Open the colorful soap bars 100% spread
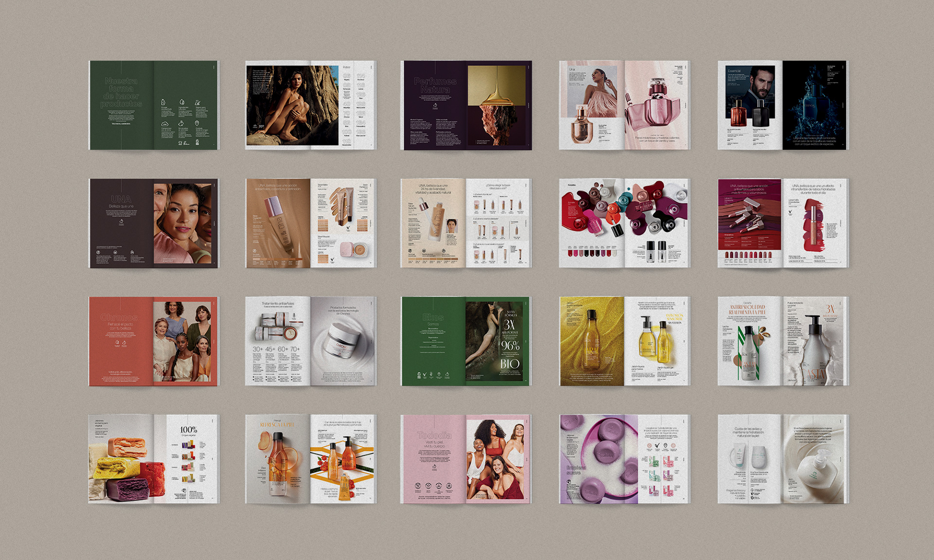Viewport: 934px width, 560px height. (x=154, y=459)
